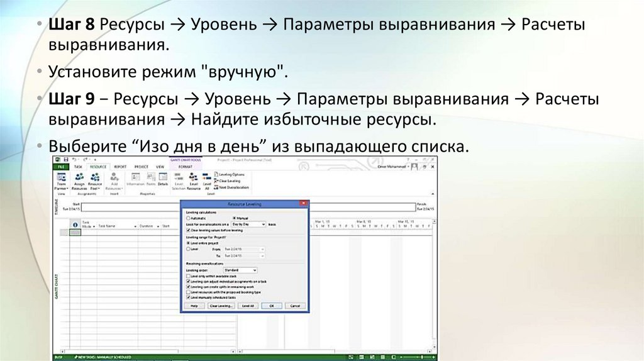Open the Duration column dropdown
The width and height of the screenshot is (644, 361).
pos(157,226)
